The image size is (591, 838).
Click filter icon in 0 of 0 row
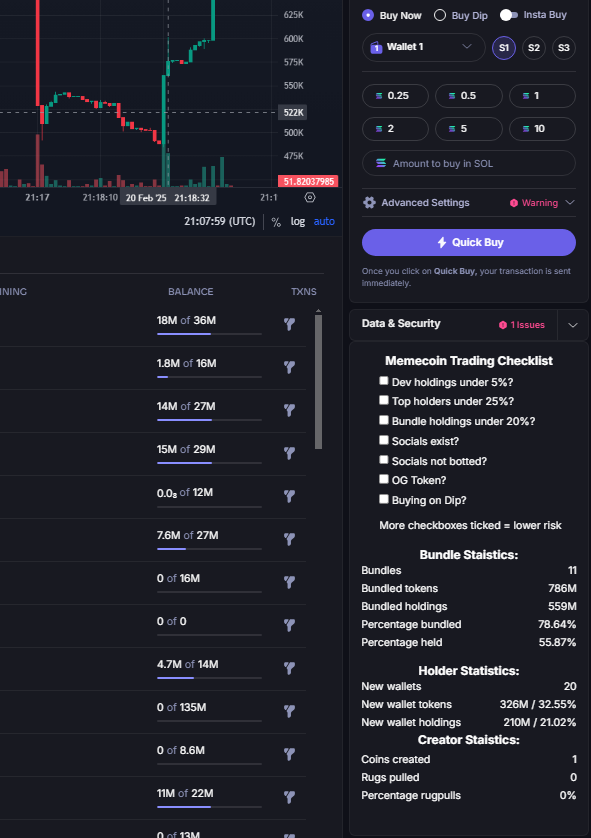[290, 625]
